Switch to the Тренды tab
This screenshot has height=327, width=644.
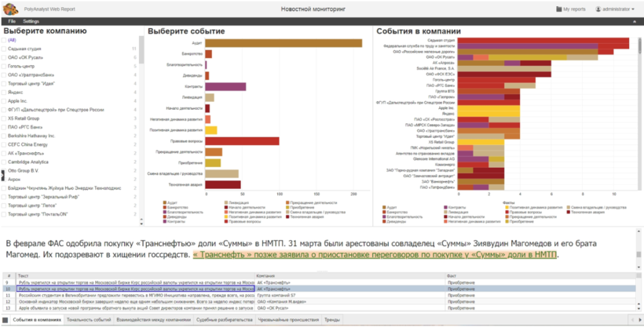[x=331, y=320]
